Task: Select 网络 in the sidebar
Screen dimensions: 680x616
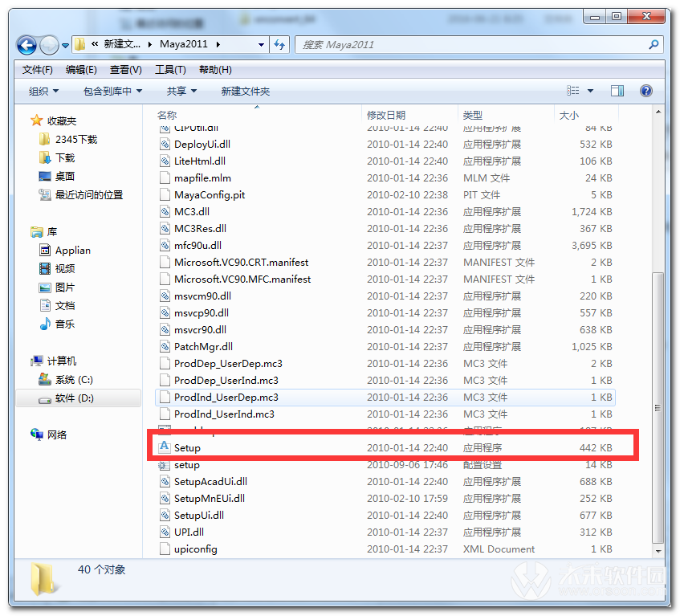Action: tap(48, 434)
